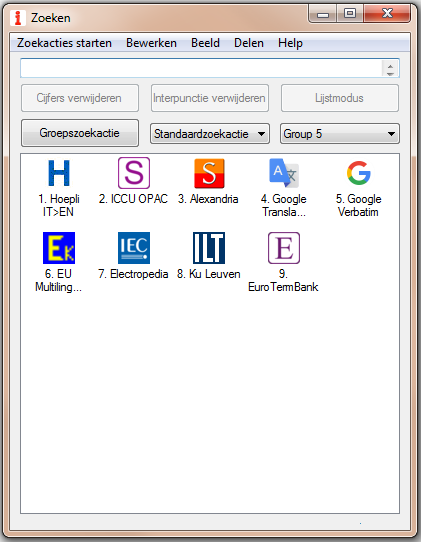Click the down arrow of search box stepper
421x542 pixels.
pyautogui.click(x=391, y=73)
